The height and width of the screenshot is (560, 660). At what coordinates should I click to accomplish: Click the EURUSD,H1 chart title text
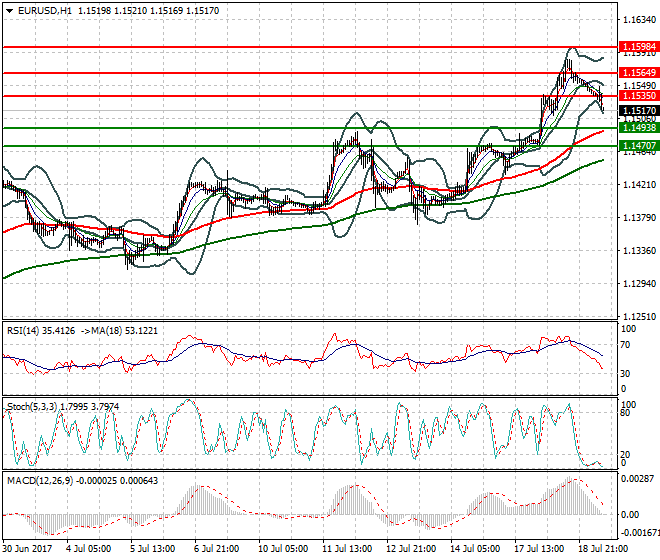(45, 11)
